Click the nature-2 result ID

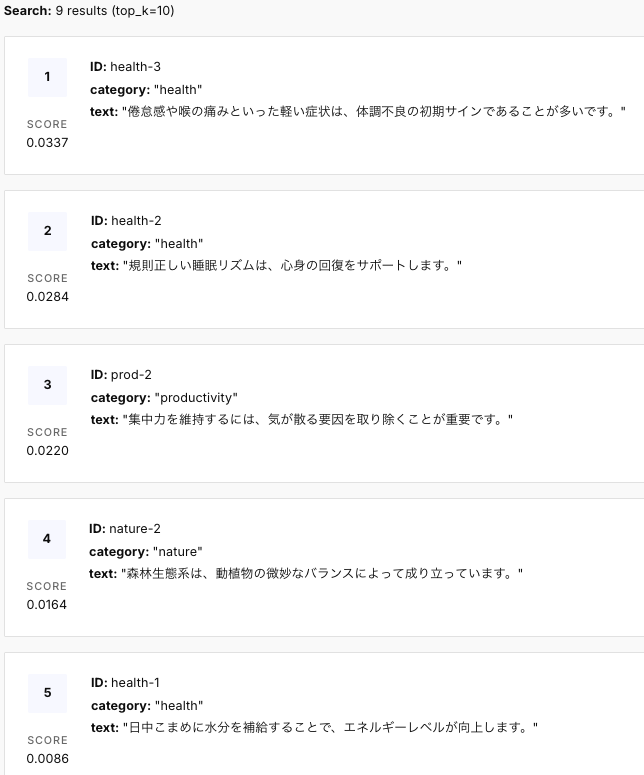(134, 529)
